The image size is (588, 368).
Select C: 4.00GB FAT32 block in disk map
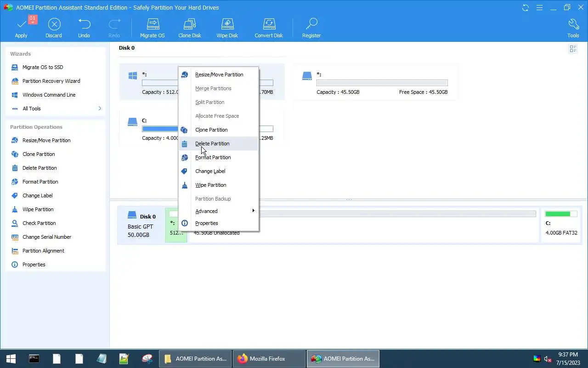(x=561, y=224)
